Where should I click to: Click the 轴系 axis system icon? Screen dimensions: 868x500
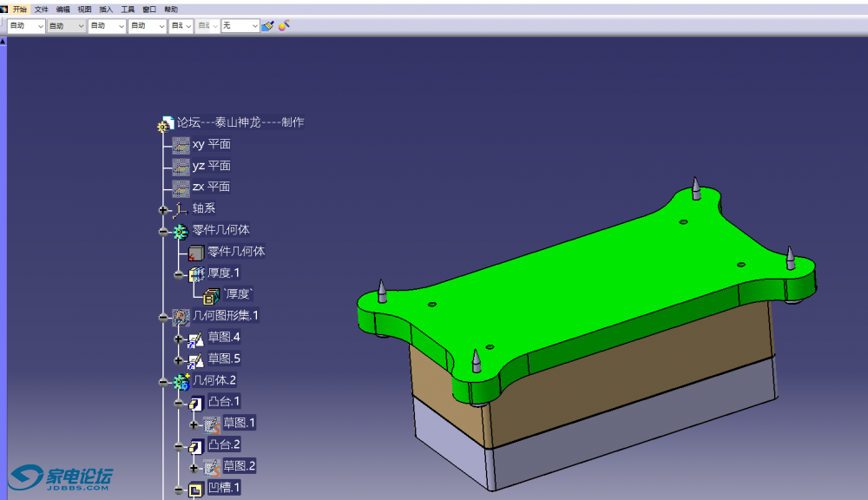[181, 208]
